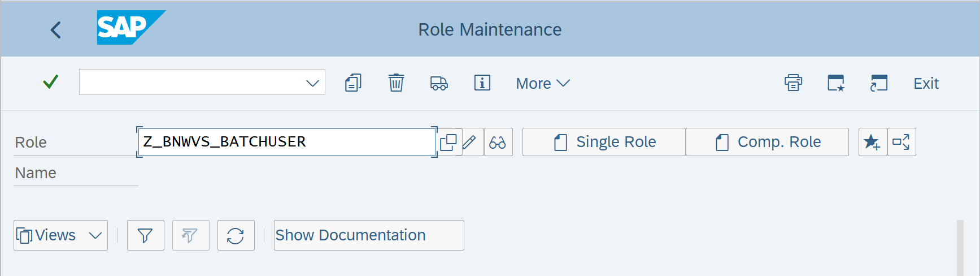This screenshot has width=980, height=276.
Task: Click the Comp. Role button
Action: coord(767,142)
